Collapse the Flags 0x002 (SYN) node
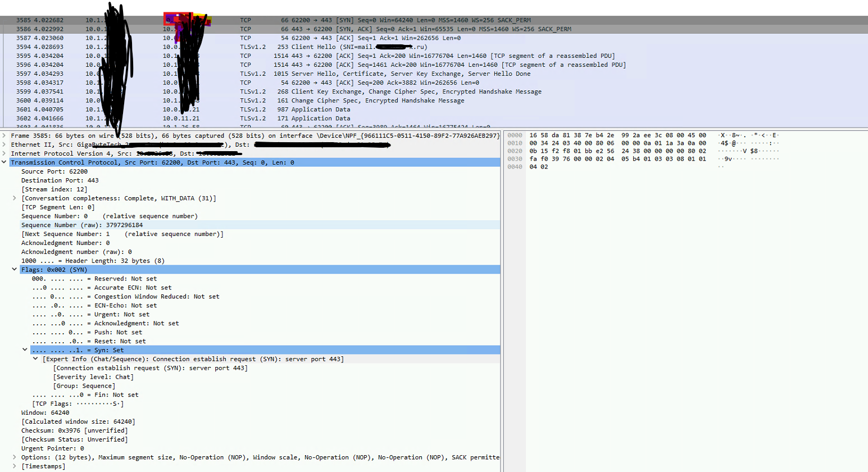This screenshot has width=868, height=472. (15, 270)
